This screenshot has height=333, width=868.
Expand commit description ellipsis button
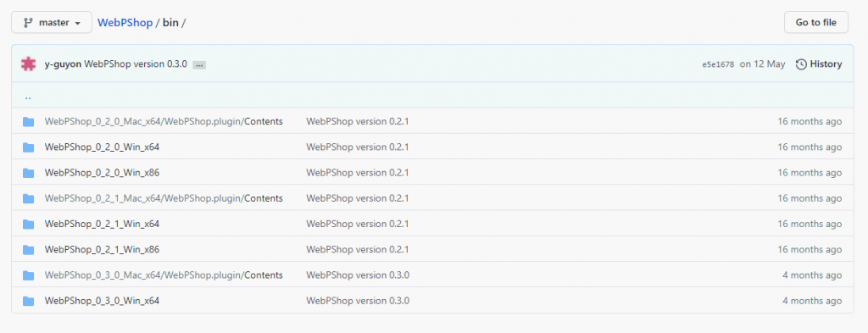pyautogui.click(x=199, y=65)
